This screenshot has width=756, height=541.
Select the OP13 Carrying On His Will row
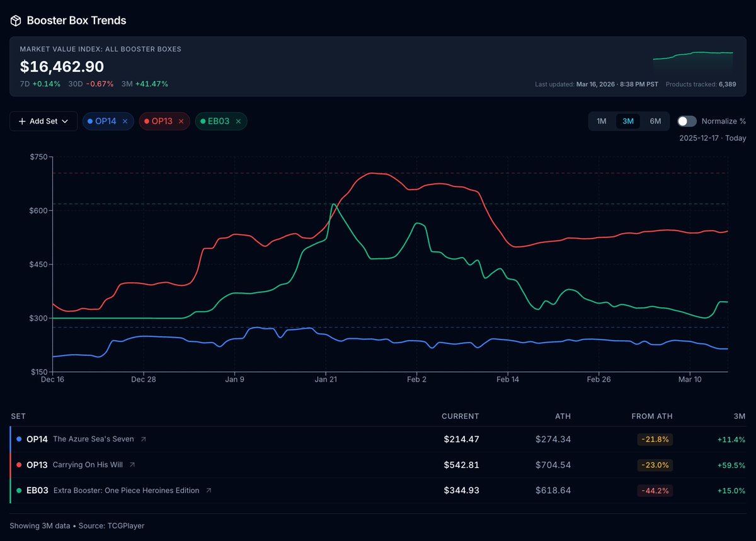pyautogui.click(x=378, y=465)
